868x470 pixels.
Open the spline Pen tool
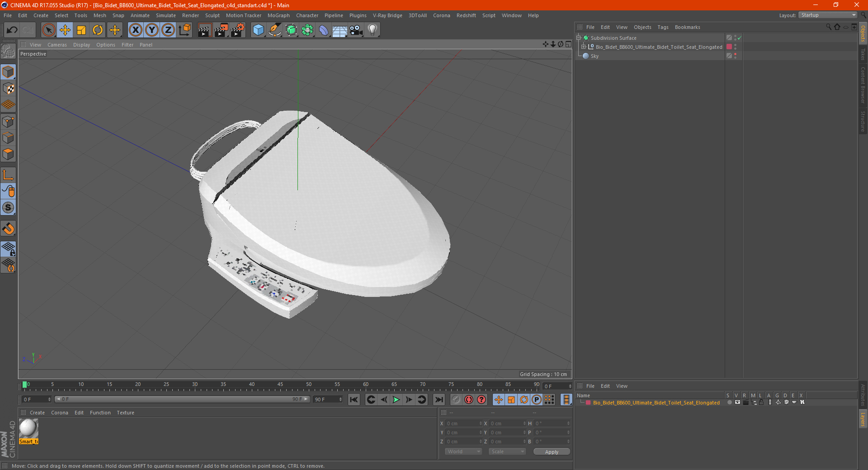[274, 30]
